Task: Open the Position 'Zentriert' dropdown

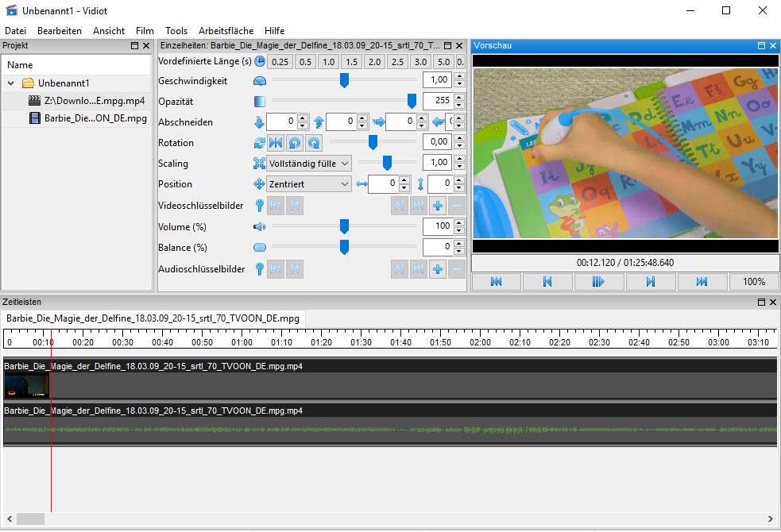Action: tap(309, 184)
